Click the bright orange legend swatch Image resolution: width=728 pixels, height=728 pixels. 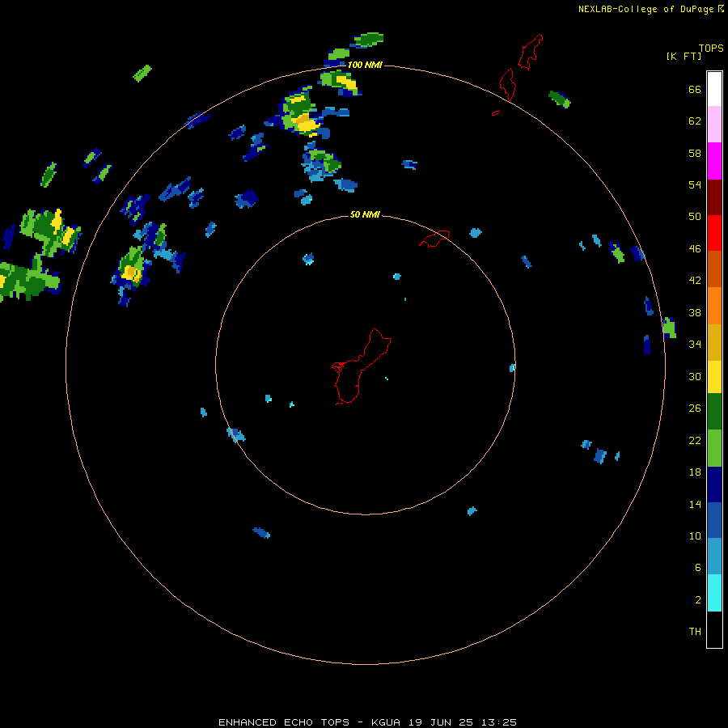(714, 306)
